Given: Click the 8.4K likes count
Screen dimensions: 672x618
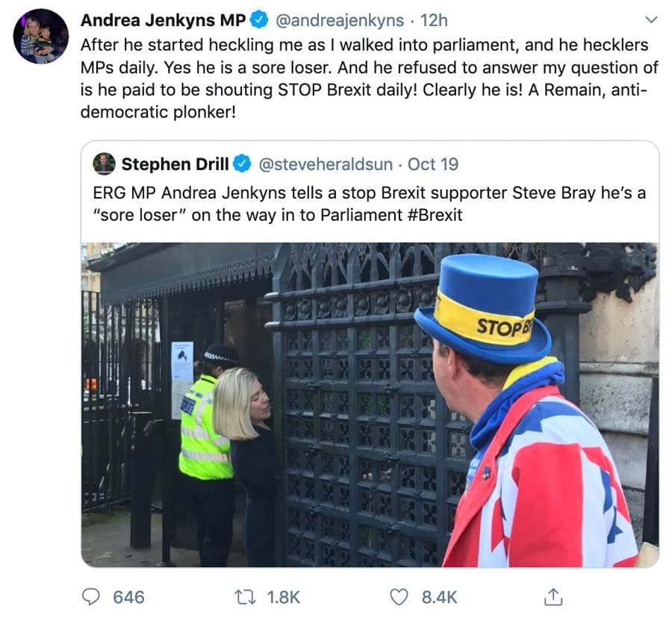Looking at the screenshot, I should point(439,597).
